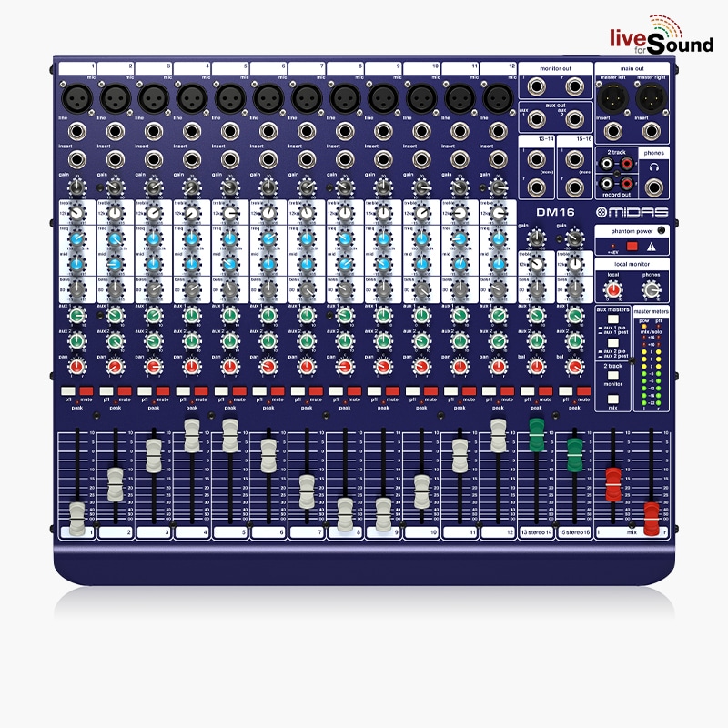Click the channel 3 freq knob
This screenshot has height=728, width=728.
click(x=154, y=239)
